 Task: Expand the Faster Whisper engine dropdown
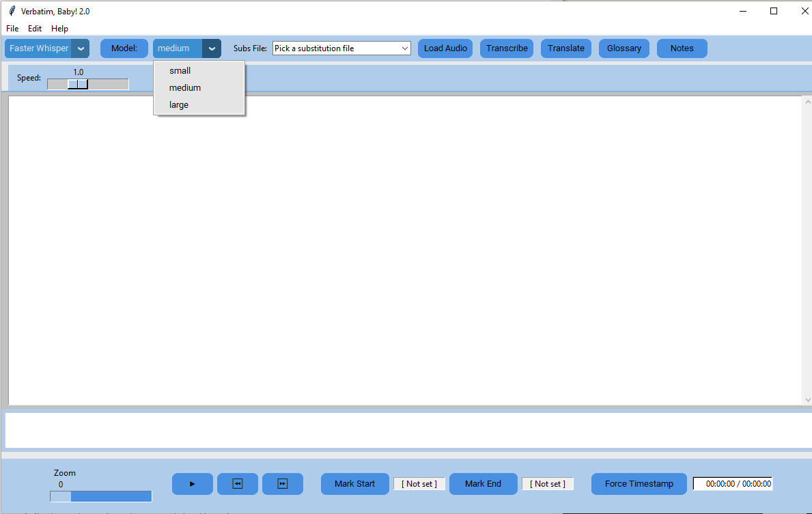81,48
